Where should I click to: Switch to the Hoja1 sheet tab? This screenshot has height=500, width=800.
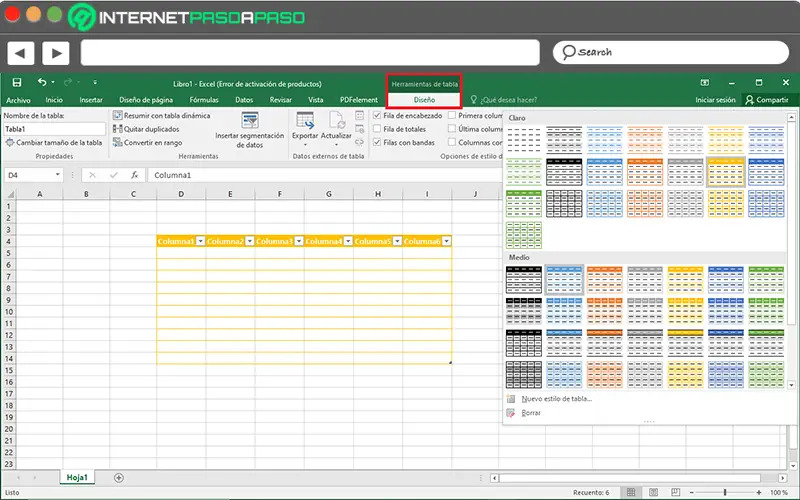click(x=77, y=477)
